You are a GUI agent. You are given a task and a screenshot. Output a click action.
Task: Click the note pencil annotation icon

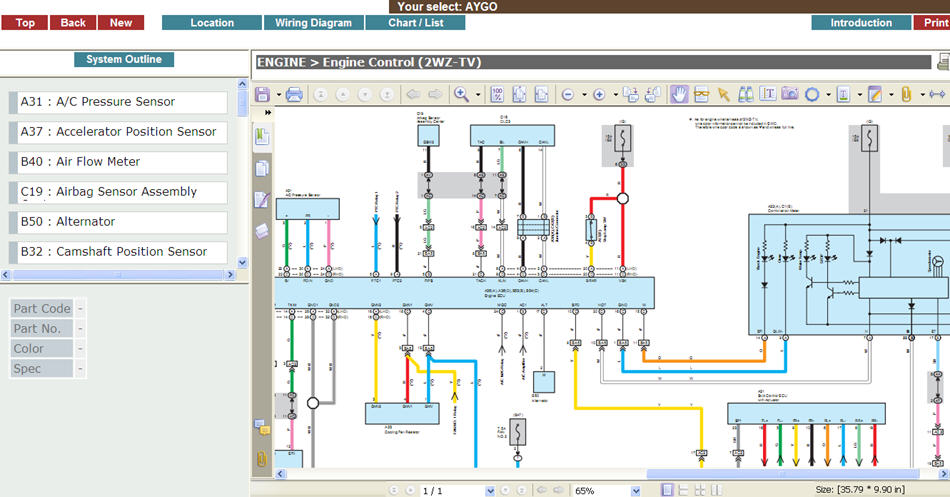pos(875,95)
